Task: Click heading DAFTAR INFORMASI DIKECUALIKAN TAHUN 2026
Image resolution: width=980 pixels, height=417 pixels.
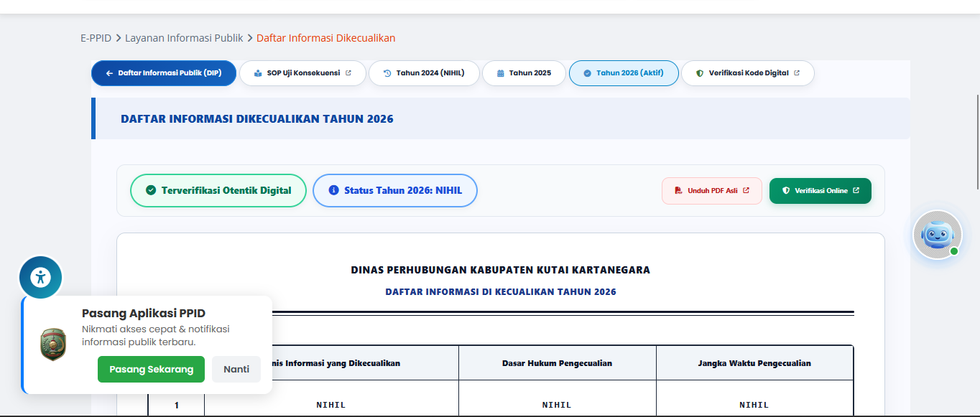Action: [x=257, y=119]
